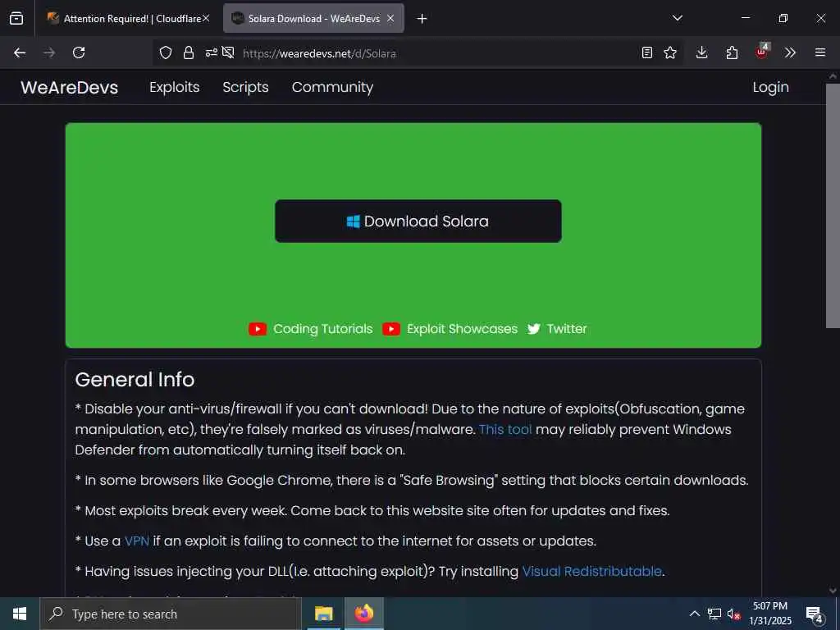This screenshot has width=840, height=630.
Task: Click the scrollbar up arrow
Action: (833, 76)
